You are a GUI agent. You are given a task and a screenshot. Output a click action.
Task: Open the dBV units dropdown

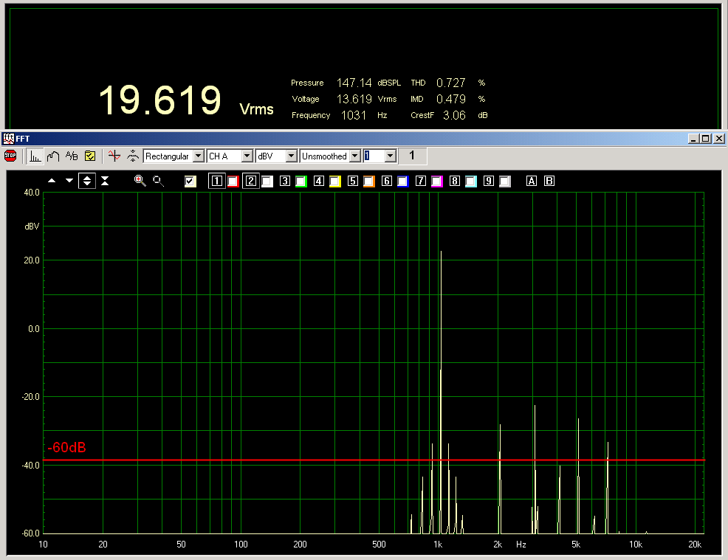(x=276, y=156)
